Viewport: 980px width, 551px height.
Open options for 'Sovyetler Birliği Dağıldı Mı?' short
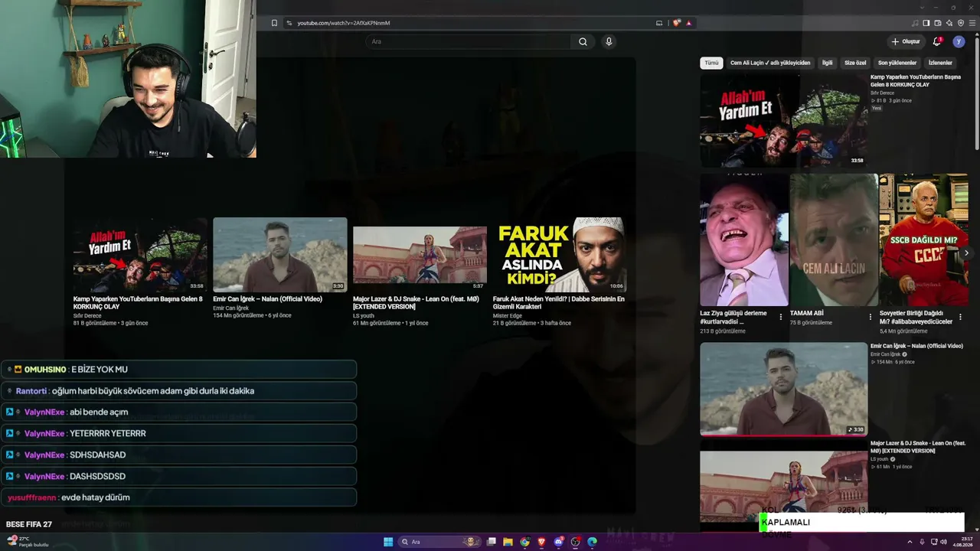click(960, 317)
